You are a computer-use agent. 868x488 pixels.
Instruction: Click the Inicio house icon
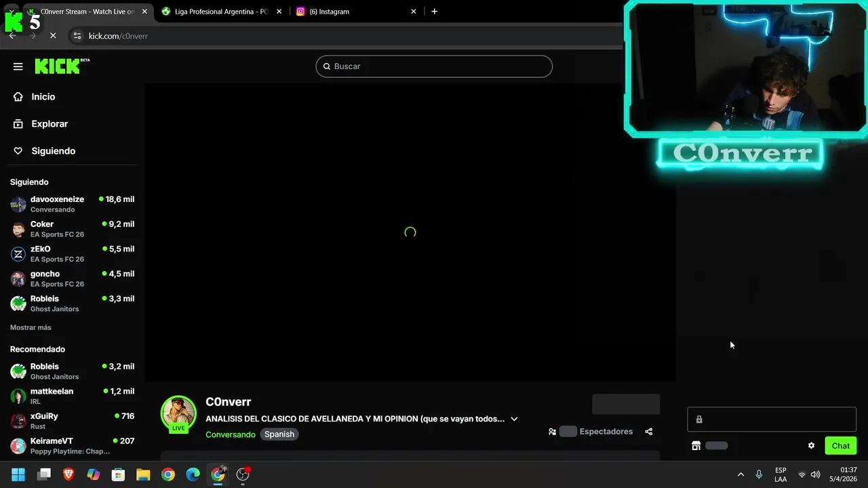(18, 97)
